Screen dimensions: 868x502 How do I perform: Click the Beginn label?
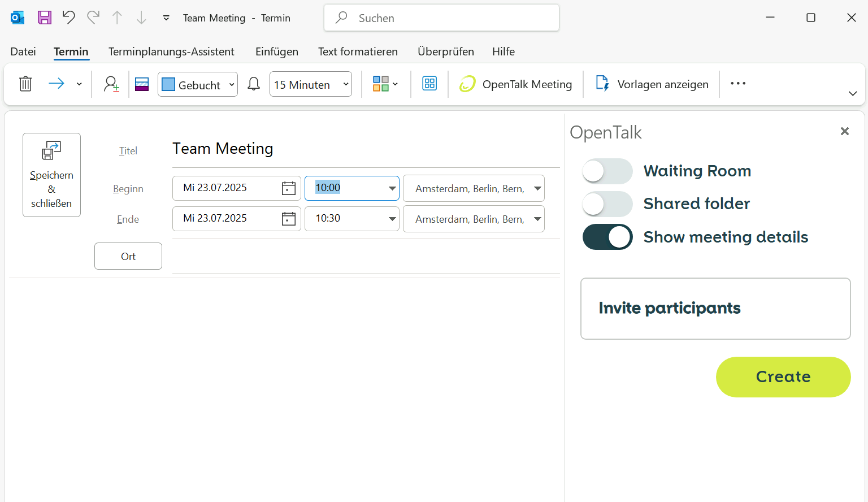(128, 189)
